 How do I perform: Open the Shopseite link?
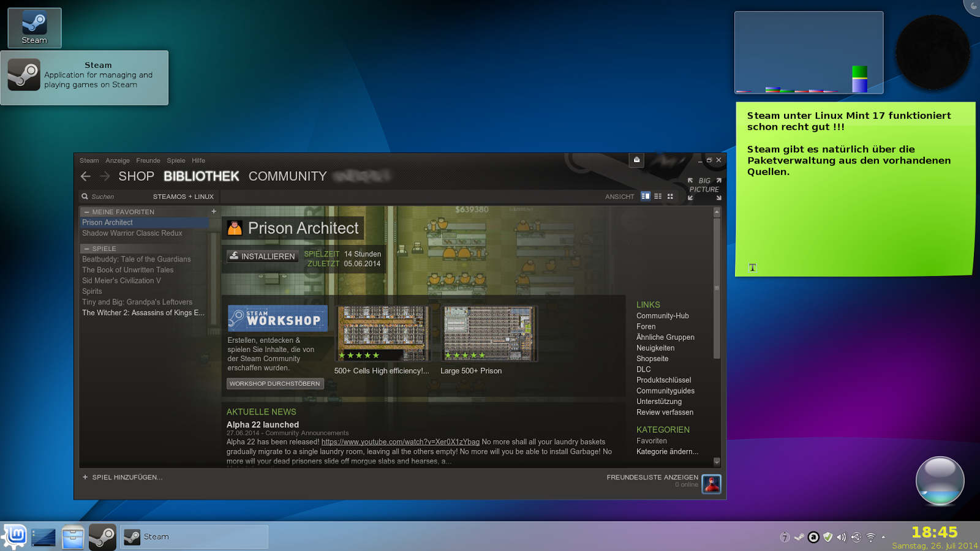652,359
